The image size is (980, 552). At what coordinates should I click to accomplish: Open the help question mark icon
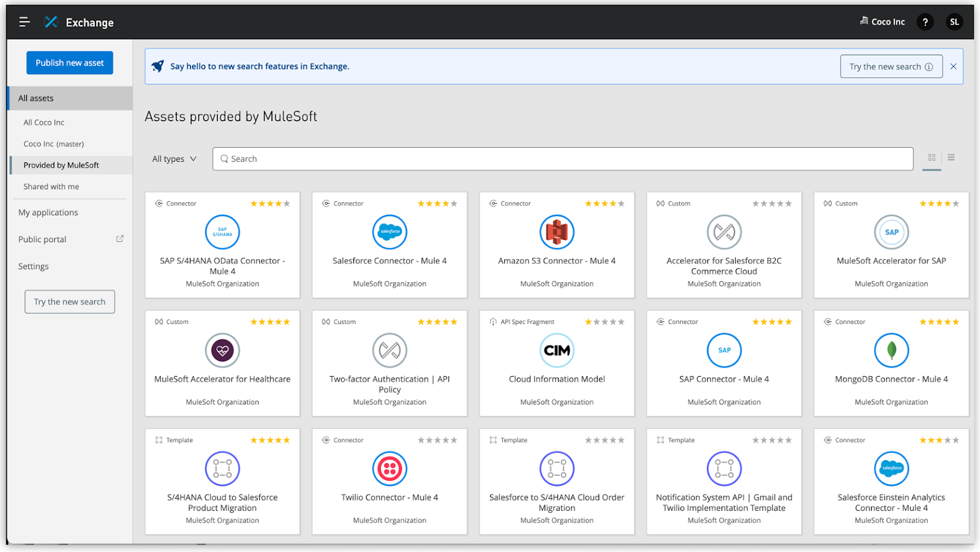coord(925,22)
